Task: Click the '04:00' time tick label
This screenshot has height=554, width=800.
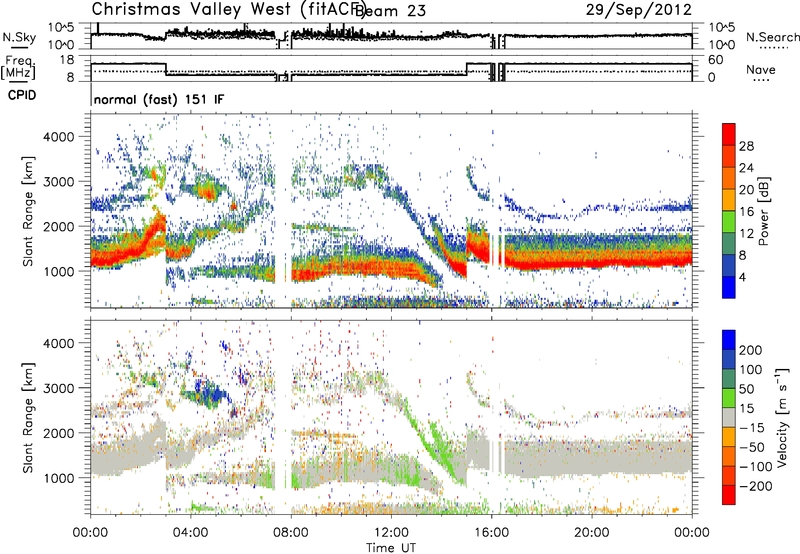Action: point(190,533)
